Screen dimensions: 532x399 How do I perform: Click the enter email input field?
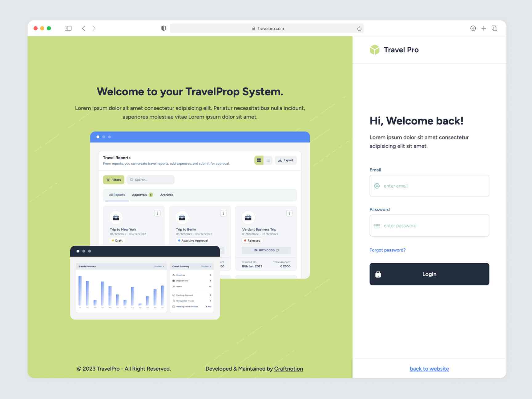(x=429, y=186)
